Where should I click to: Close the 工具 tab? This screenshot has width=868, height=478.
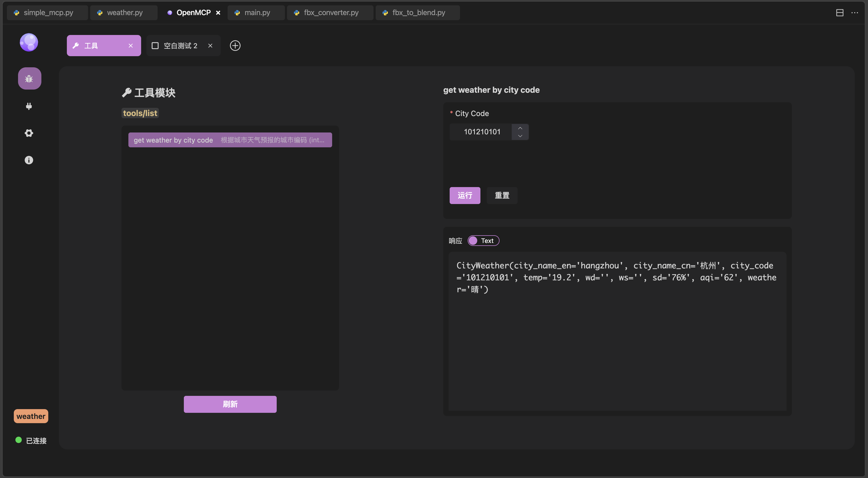(x=131, y=46)
